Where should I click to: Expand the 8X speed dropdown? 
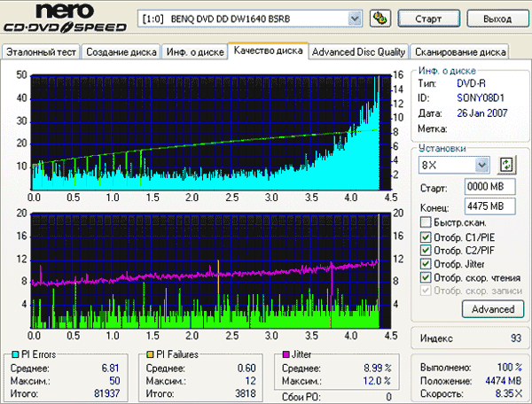pos(481,165)
